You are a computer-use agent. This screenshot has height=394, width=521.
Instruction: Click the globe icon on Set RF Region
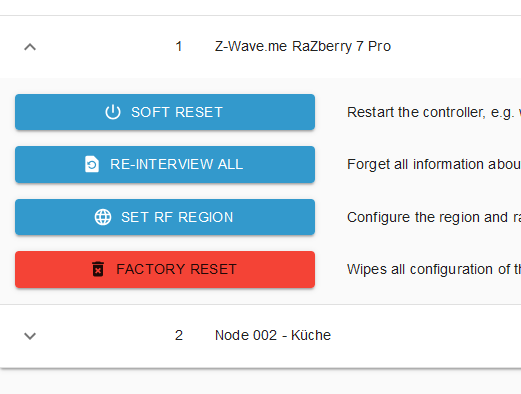click(103, 217)
